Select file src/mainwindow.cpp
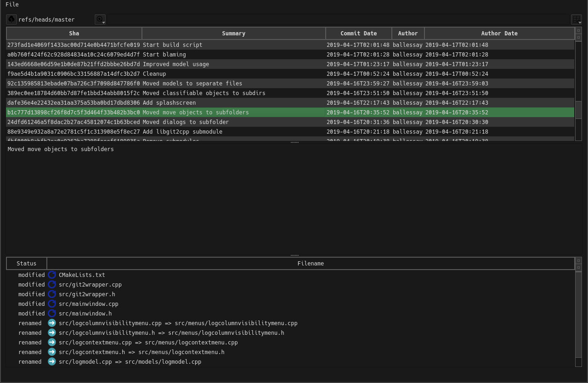 coord(89,304)
